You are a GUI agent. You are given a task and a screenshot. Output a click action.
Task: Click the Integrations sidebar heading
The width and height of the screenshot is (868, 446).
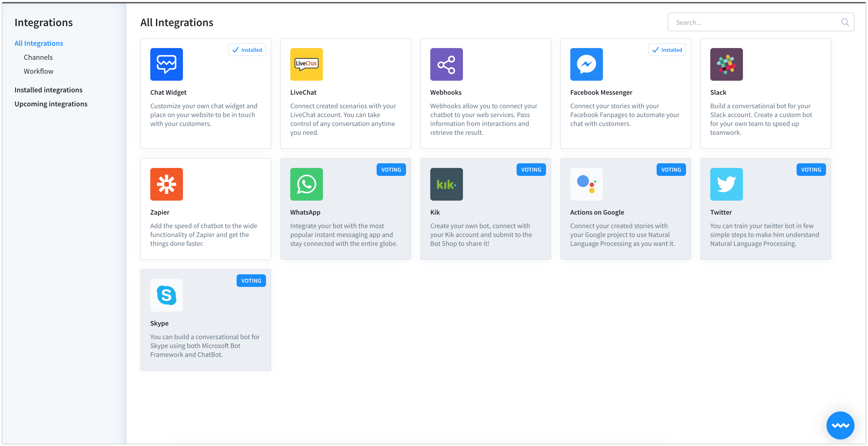pyautogui.click(x=43, y=22)
